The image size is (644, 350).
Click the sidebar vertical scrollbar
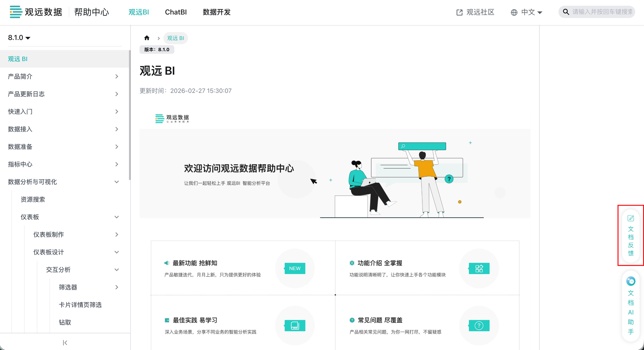click(129, 115)
